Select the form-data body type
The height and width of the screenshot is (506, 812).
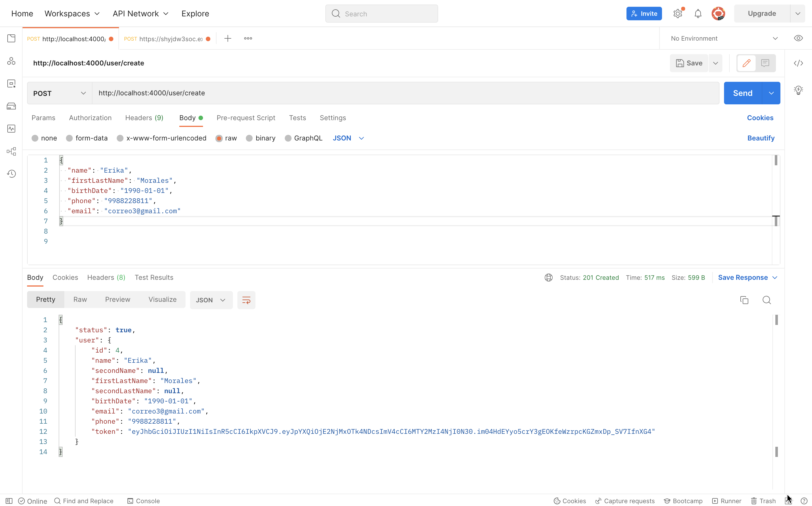(87, 138)
